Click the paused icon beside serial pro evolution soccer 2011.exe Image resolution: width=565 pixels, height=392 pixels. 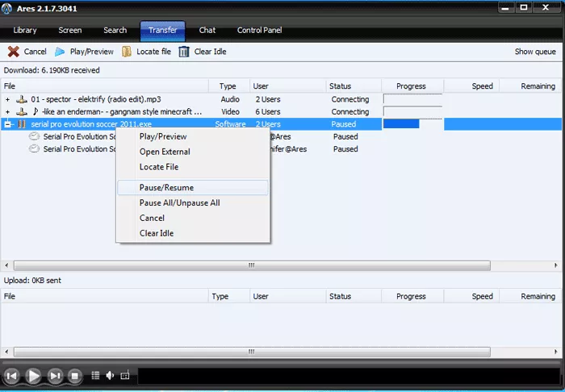point(22,124)
